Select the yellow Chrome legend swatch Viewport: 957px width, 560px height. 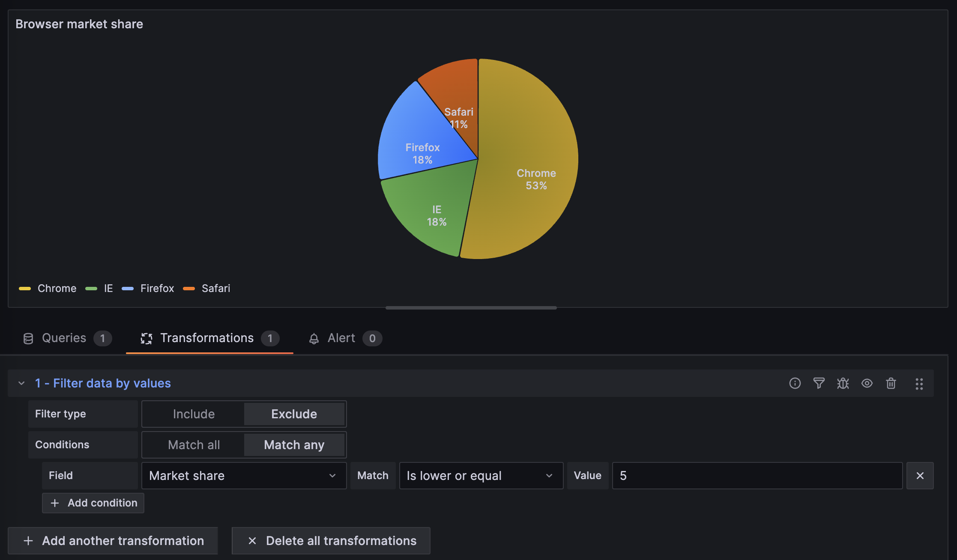tap(24, 289)
